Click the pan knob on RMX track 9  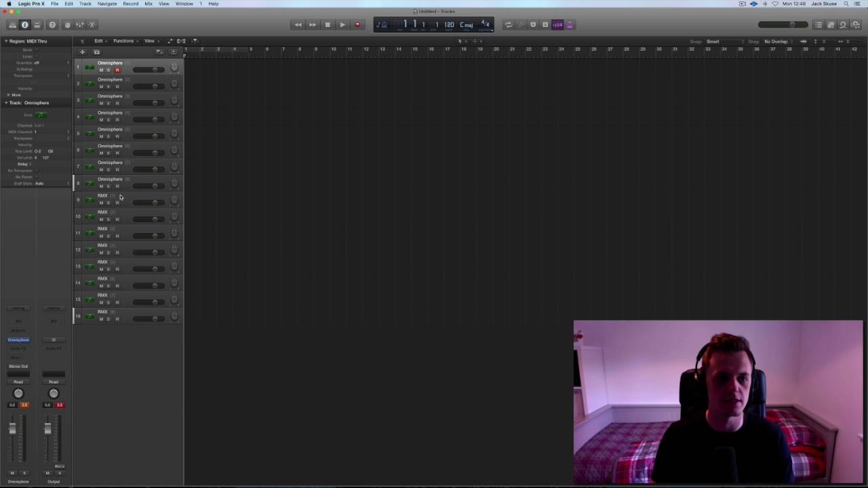[174, 200]
